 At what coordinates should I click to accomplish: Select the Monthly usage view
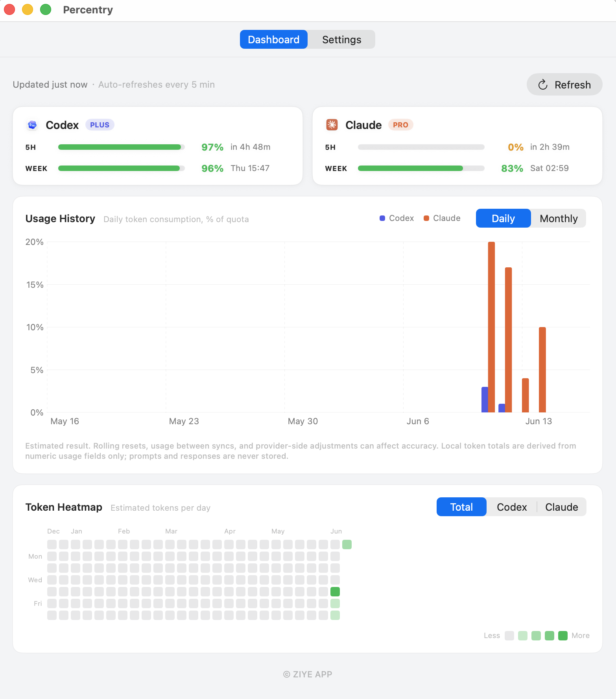pos(559,218)
